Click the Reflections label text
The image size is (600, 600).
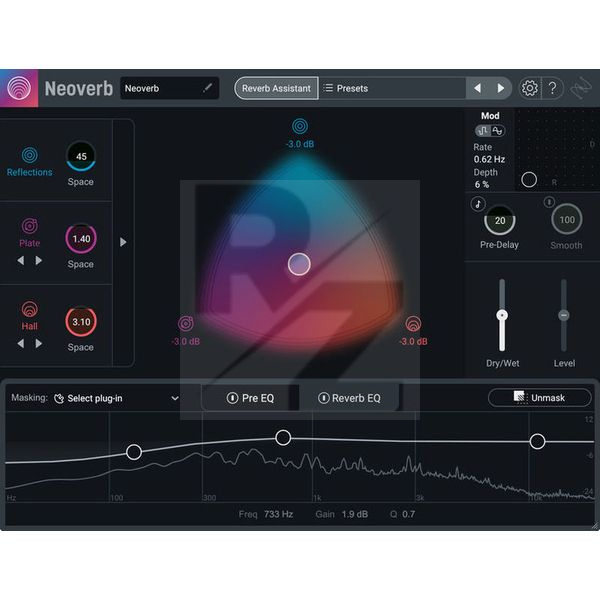tap(29, 172)
